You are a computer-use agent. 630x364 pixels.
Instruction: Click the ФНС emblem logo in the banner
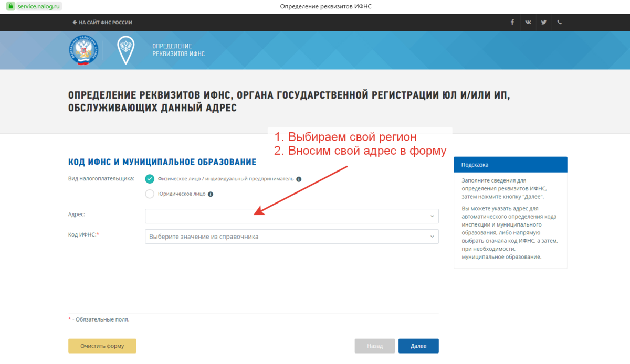point(84,50)
